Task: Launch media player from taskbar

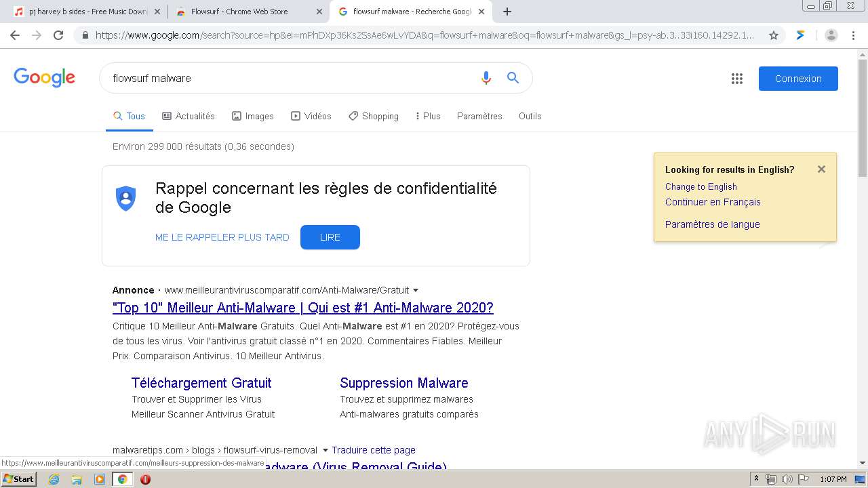Action: pos(100,479)
